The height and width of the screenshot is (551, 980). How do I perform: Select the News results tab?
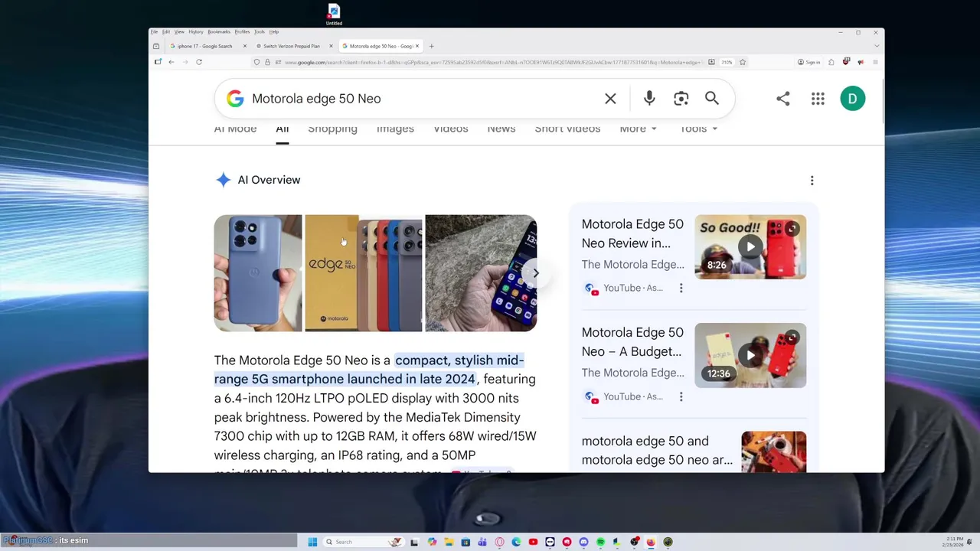pyautogui.click(x=501, y=129)
